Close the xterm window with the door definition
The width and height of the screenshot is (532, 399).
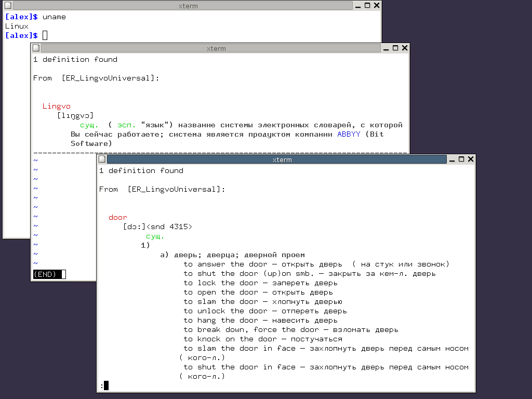[471, 159]
